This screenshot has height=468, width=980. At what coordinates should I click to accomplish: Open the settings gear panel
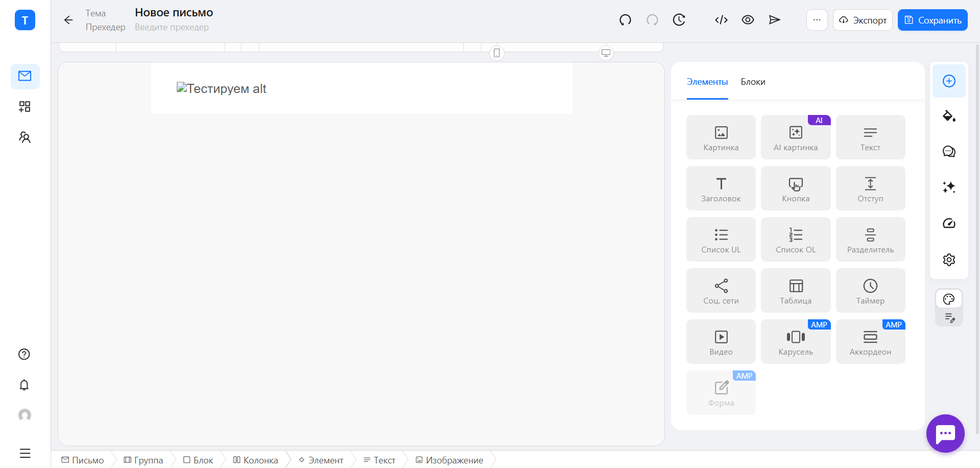pos(949,260)
